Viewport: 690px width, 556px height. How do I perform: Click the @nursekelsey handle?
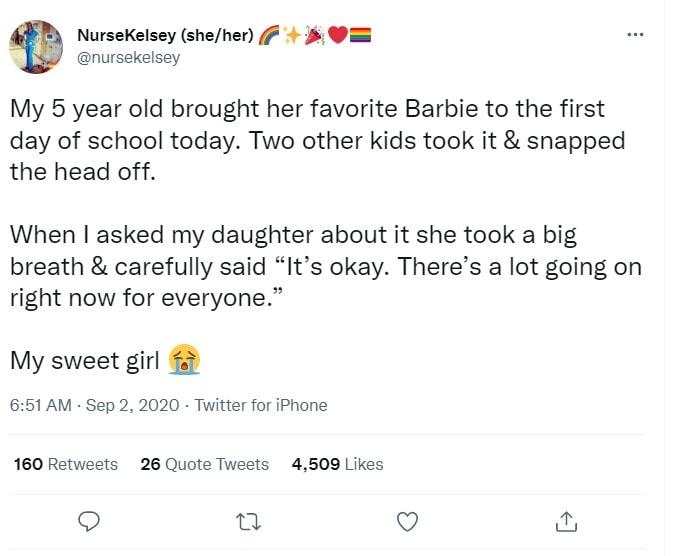pyautogui.click(x=128, y=57)
